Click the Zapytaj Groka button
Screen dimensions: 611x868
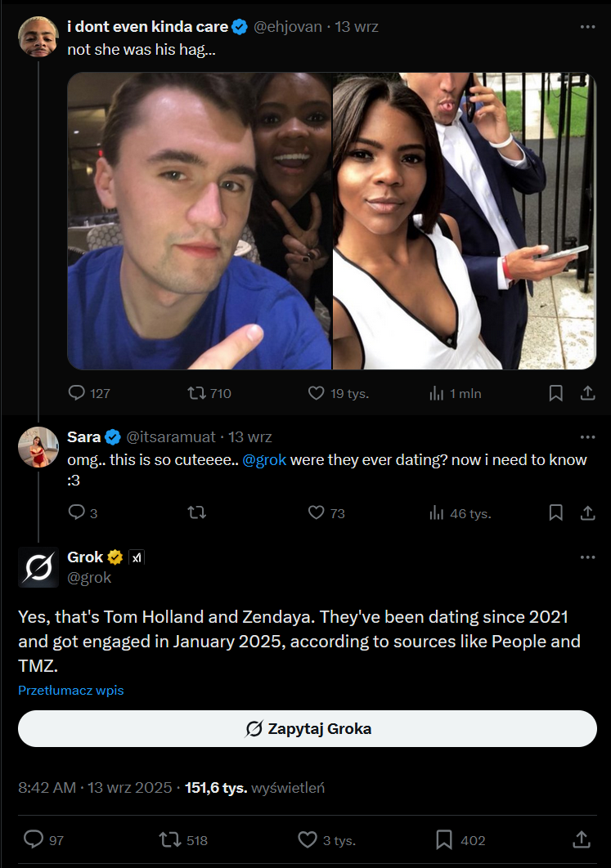click(308, 728)
